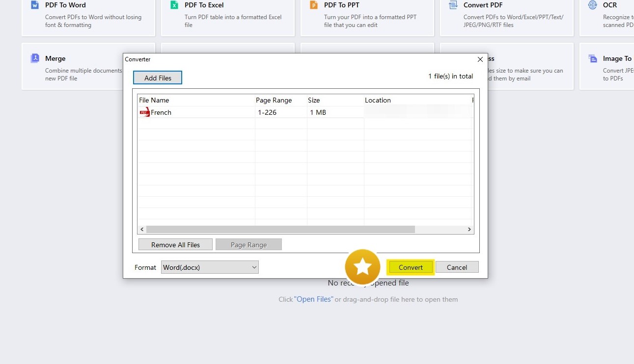Click the Location column header
The image size is (634, 364).
click(x=417, y=100)
